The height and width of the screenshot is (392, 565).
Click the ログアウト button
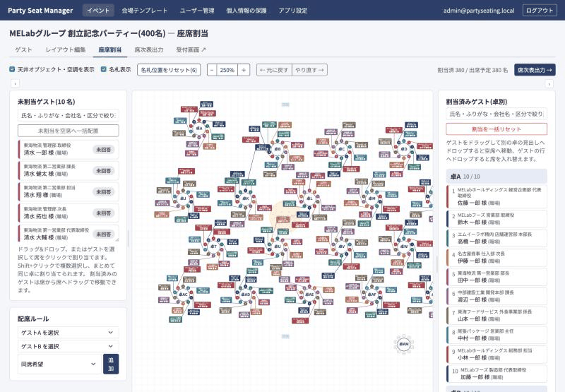click(x=540, y=11)
